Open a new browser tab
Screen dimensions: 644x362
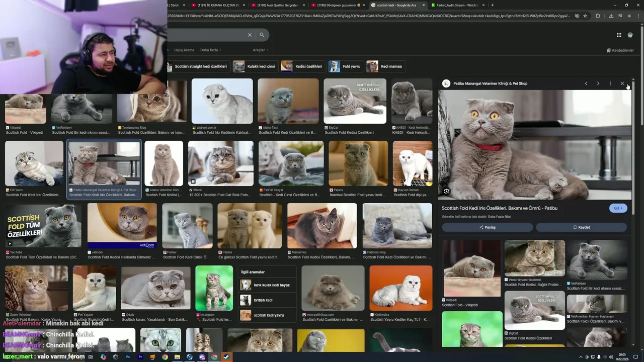coord(492,5)
